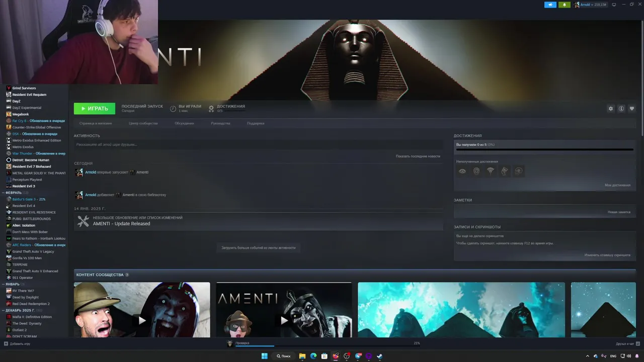Open Community Content help question mark

point(127,275)
